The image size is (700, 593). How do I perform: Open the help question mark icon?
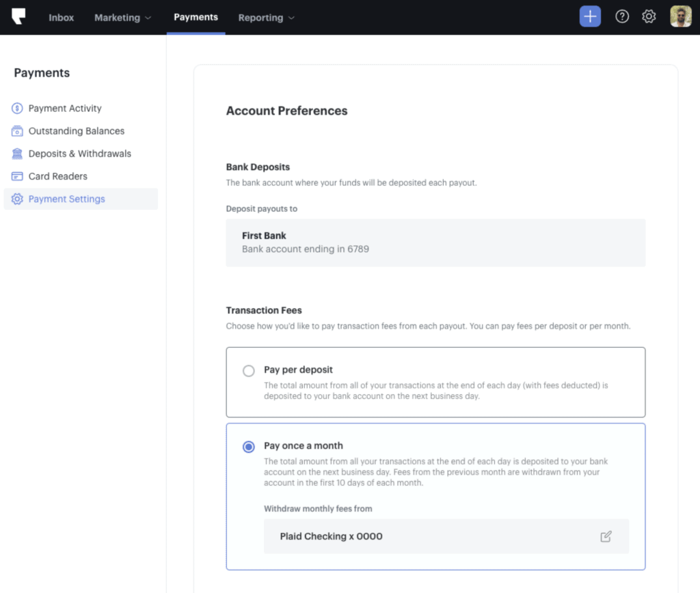(x=622, y=17)
